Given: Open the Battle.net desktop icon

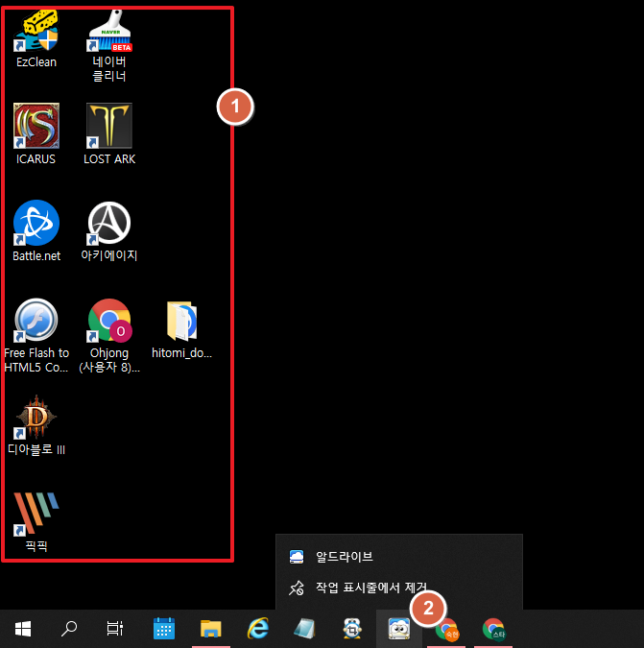Looking at the screenshot, I should pyautogui.click(x=36, y=231).
